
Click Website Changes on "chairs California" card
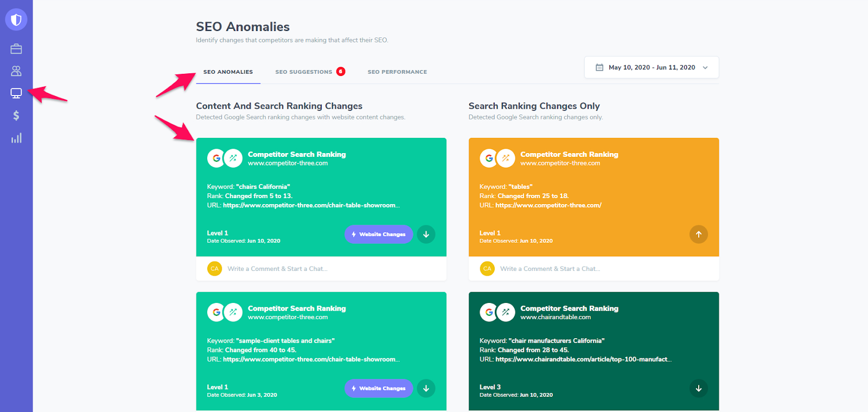(379, 234)
